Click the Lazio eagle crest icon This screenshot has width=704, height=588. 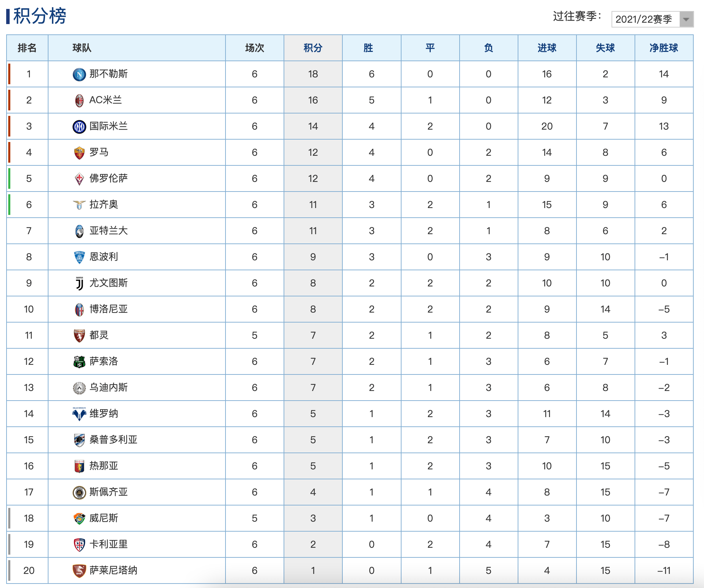point(79,205)
